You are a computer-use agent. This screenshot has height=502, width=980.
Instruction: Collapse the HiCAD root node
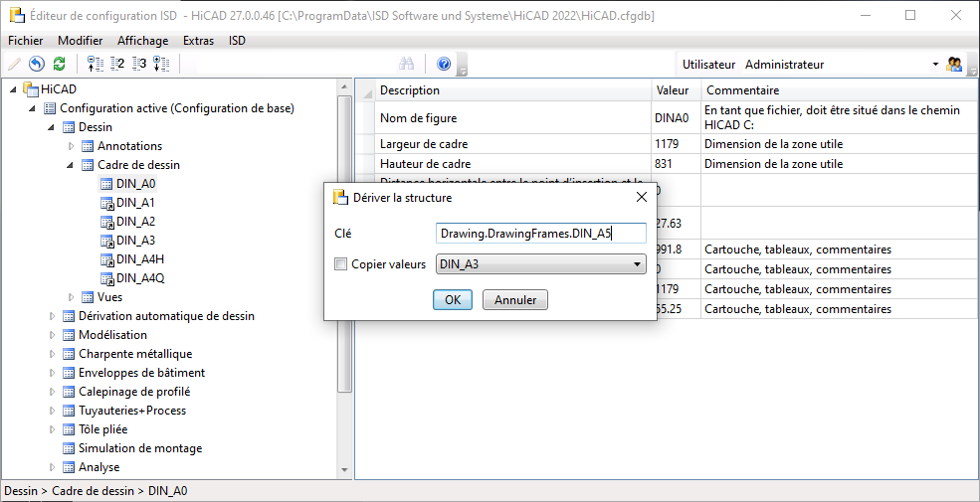pyautogui.click(x=14, y=89)
